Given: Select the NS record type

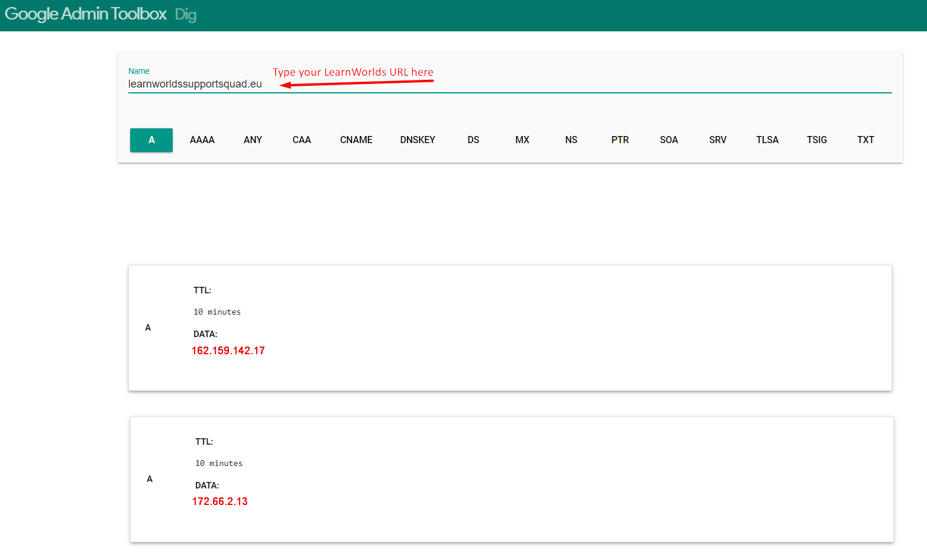Looking at the screenshot, I should [571, 140].
